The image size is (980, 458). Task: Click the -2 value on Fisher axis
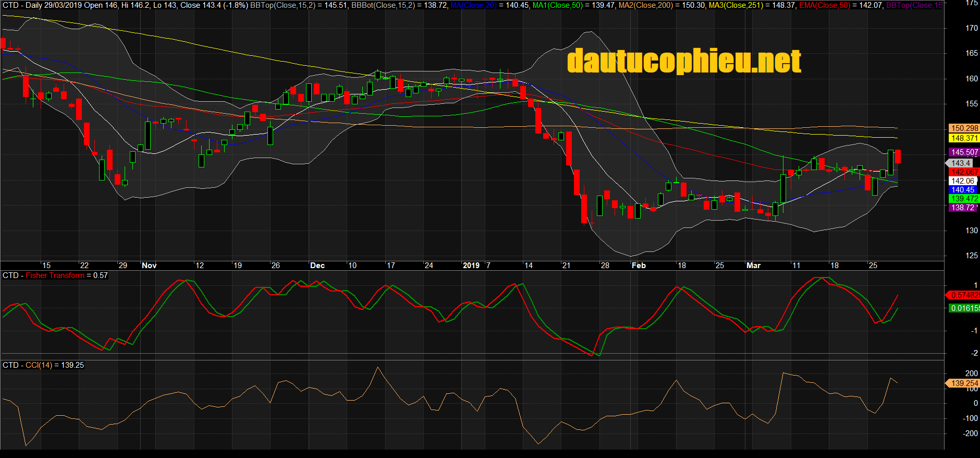click(974, 353)
